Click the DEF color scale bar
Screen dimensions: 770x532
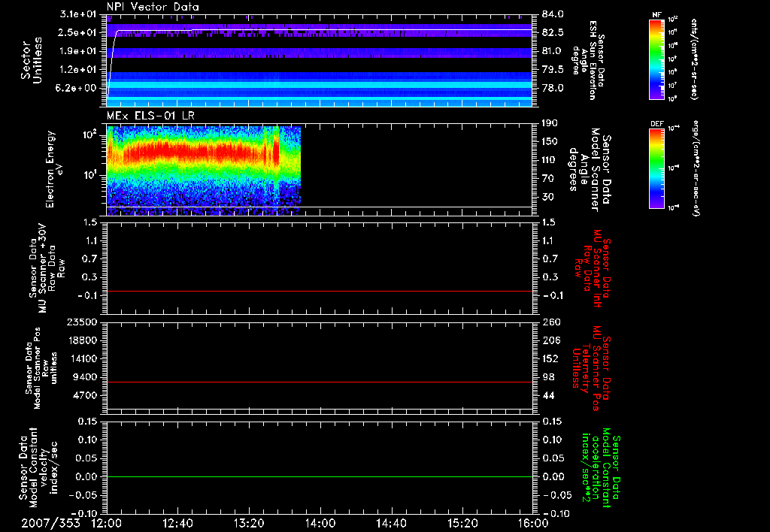click(656, 168)
